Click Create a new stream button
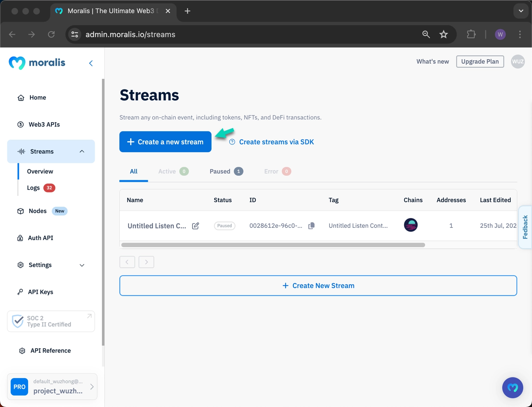Screen dimensions: 532x407 (165, 142)
